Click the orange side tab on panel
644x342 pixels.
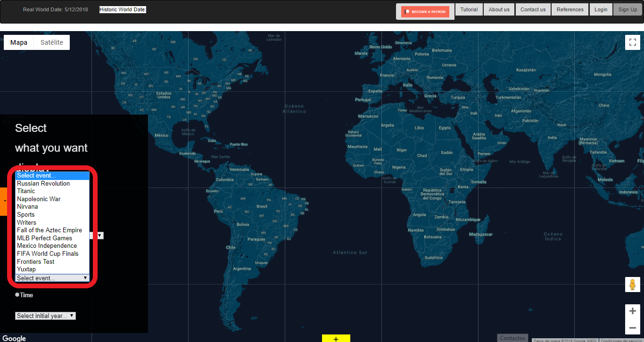click(x=3, y=202)
